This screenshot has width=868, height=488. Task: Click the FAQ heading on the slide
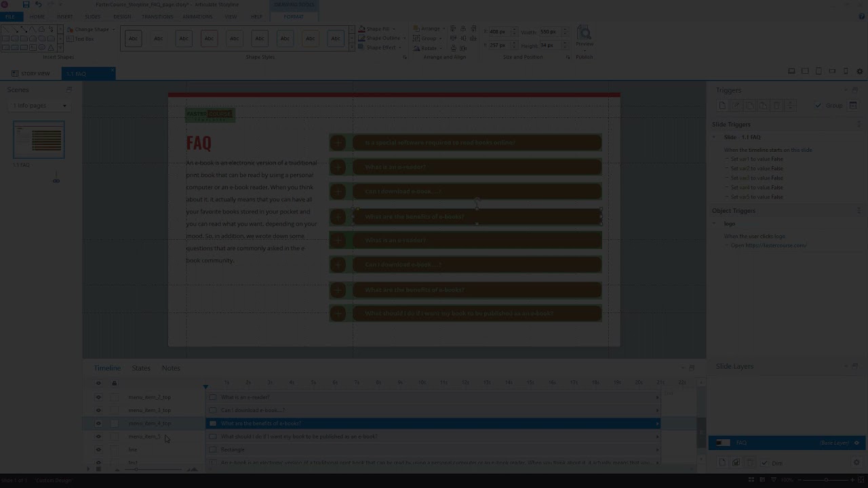pyautogui.click(x=199, y=143)
